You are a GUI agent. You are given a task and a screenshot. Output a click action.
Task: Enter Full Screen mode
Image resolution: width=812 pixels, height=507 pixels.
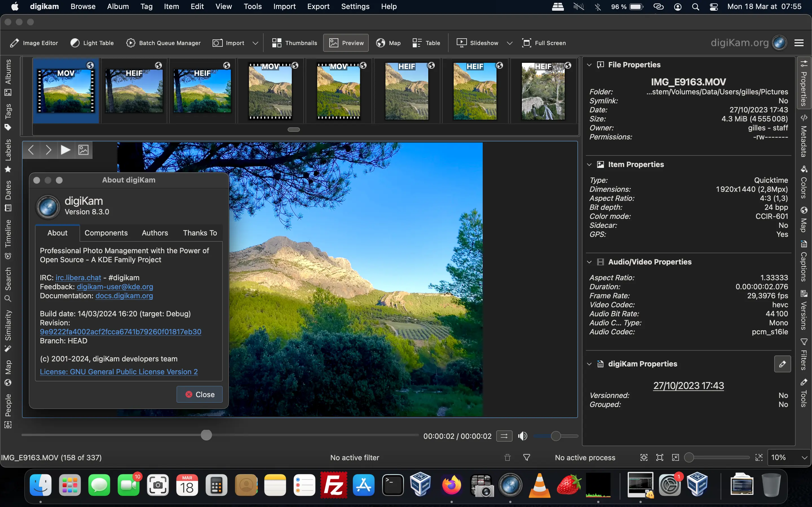(544, 43)
